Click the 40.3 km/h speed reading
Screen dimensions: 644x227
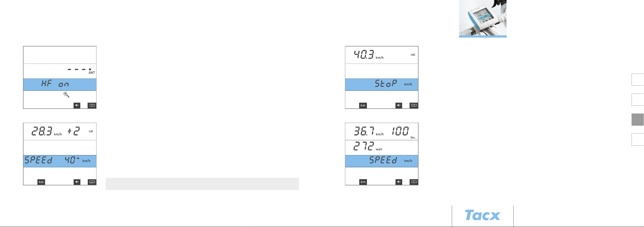pyautogui.click(x=369, y=55)
